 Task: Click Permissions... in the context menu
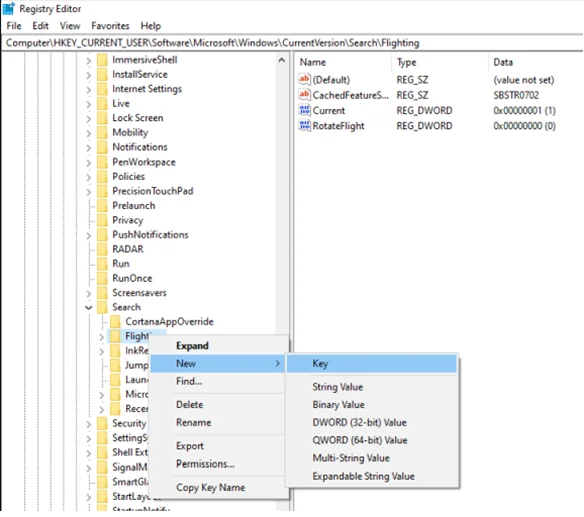coord(219,464)
